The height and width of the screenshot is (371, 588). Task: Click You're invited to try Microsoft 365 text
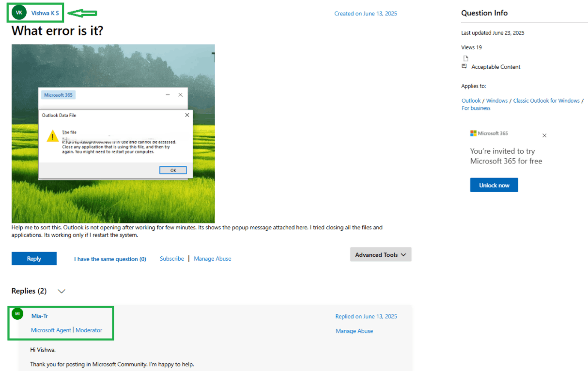tap(506, 156)
